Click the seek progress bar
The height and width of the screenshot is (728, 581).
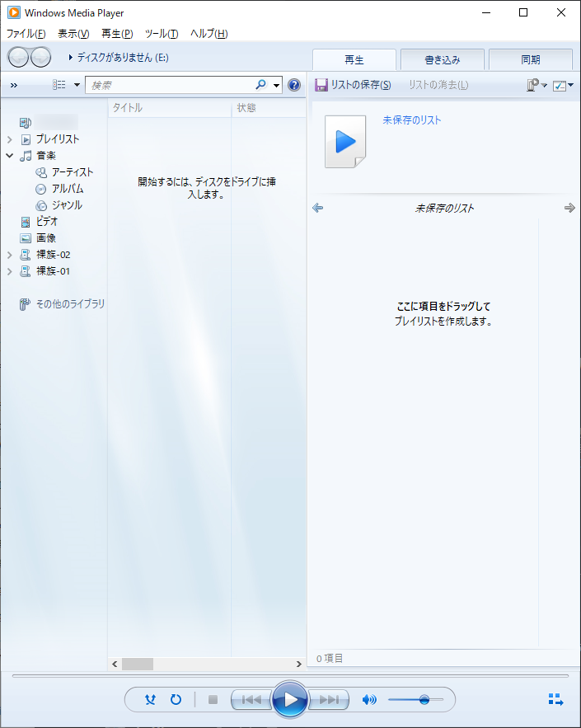290,675
